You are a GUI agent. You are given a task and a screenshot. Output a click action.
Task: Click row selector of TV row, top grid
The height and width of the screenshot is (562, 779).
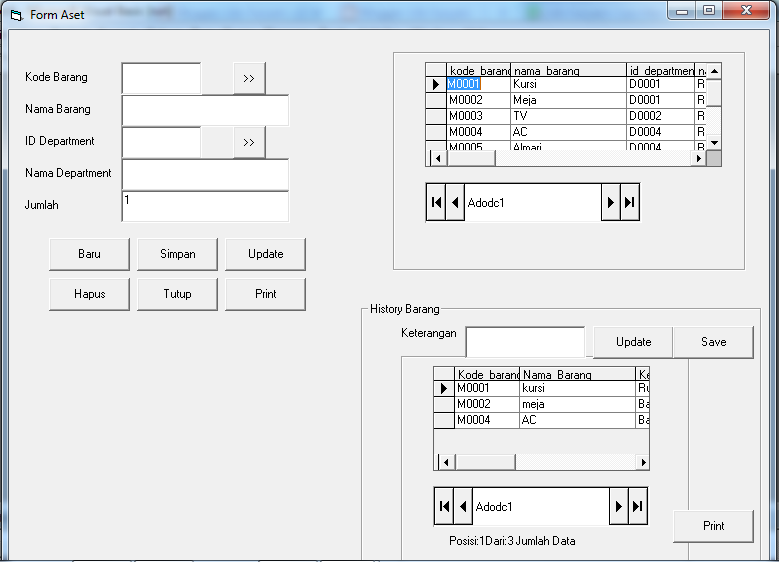[x=436, y=116]
